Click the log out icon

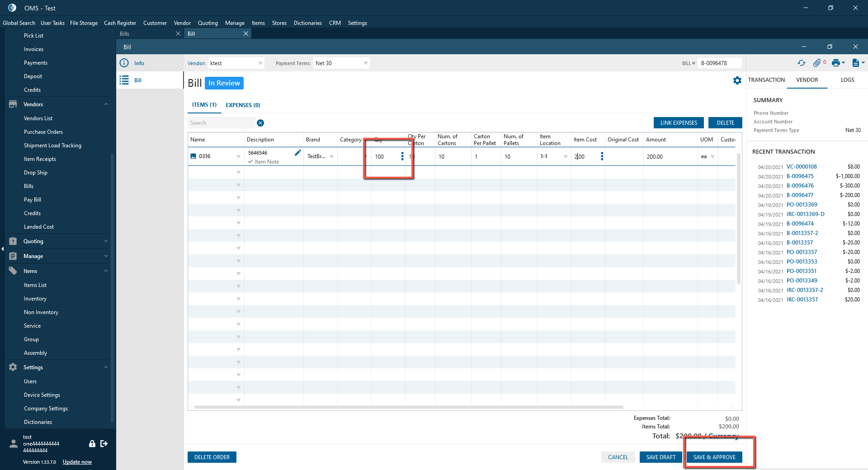pyautogui.click(x=104, y=444)
